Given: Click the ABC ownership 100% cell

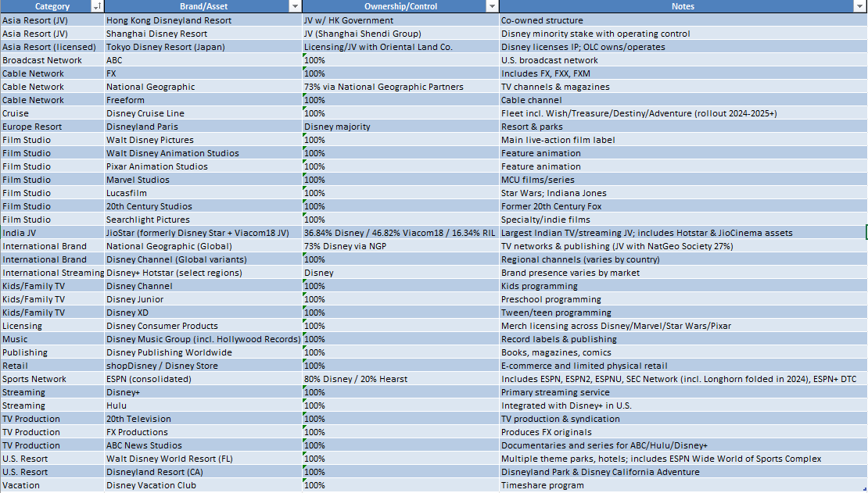Looking at the screenshot, I should [401, 60].
